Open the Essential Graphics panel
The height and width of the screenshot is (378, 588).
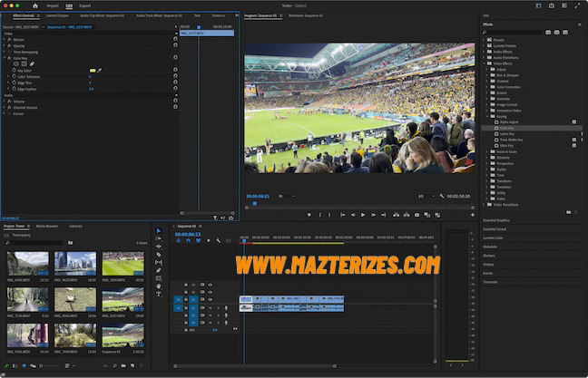496,220
